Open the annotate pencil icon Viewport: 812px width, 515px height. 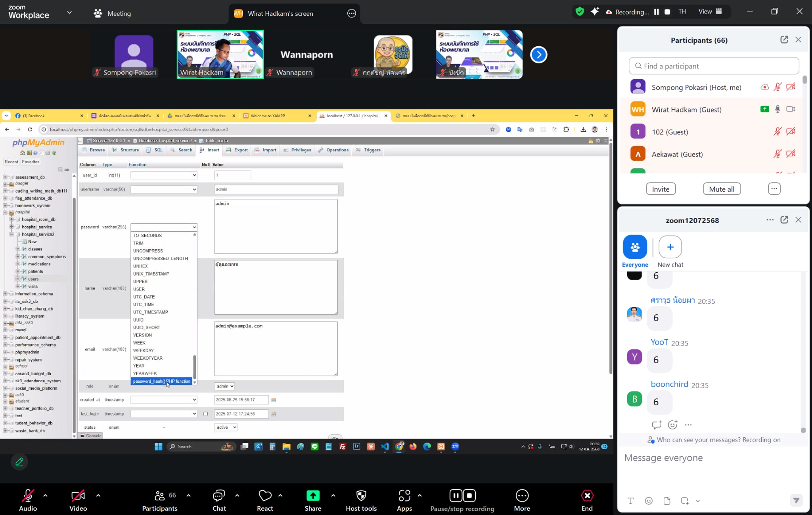click(x=19, y=462)
